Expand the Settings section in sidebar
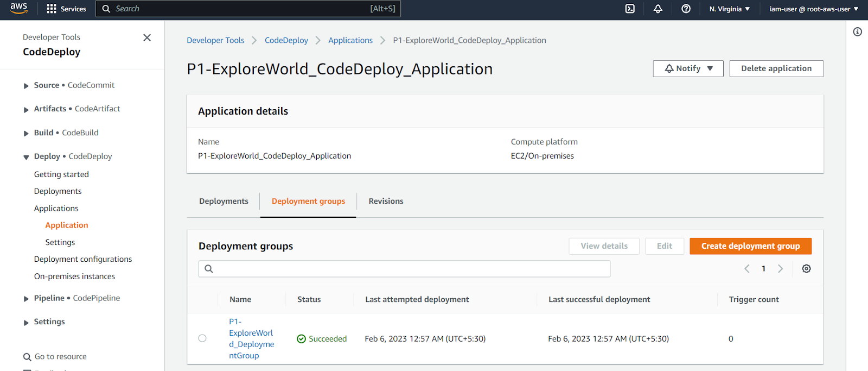 tap(26, 323)
